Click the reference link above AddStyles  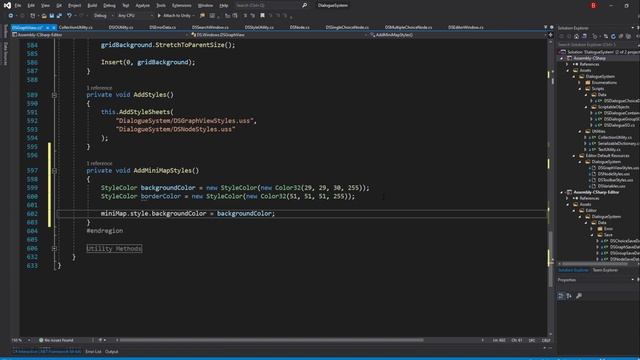pos(99,88)
